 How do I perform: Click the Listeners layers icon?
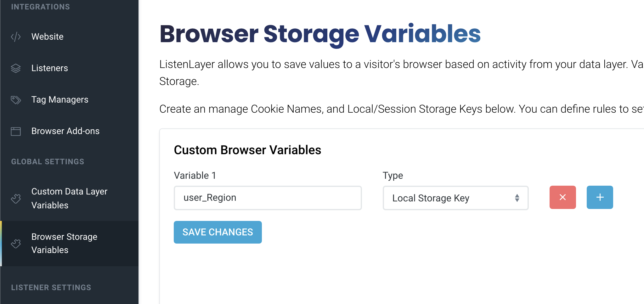[x=16, y=68]
